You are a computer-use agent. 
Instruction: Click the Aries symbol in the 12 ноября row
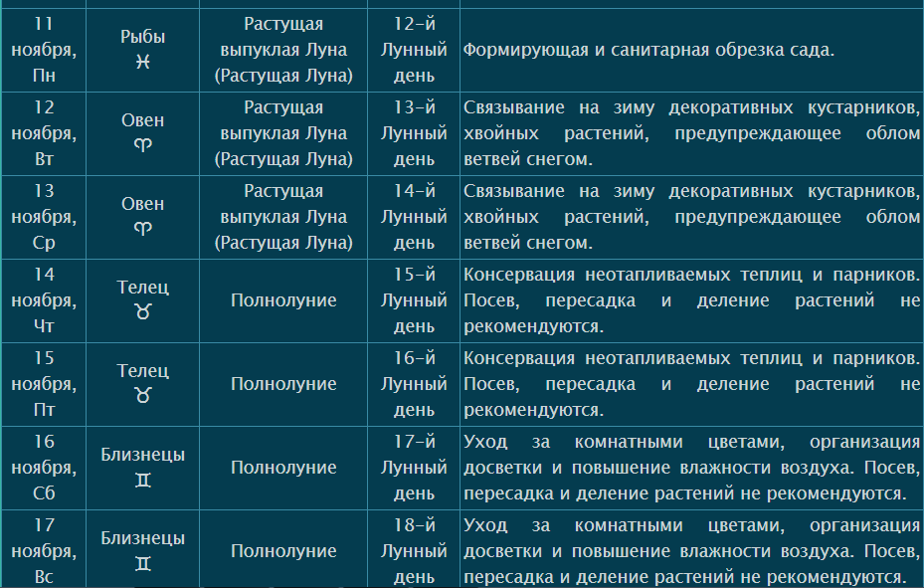[143, 145]
